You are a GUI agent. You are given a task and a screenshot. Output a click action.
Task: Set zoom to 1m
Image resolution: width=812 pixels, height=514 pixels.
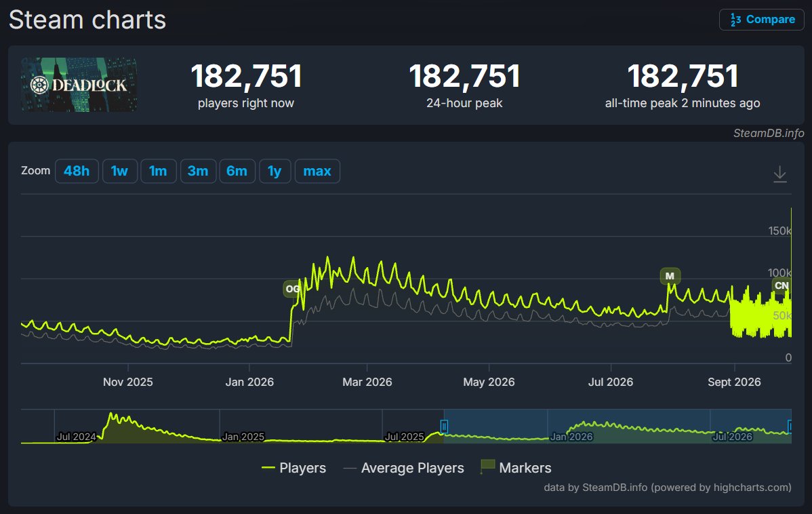tap(159, 171)
